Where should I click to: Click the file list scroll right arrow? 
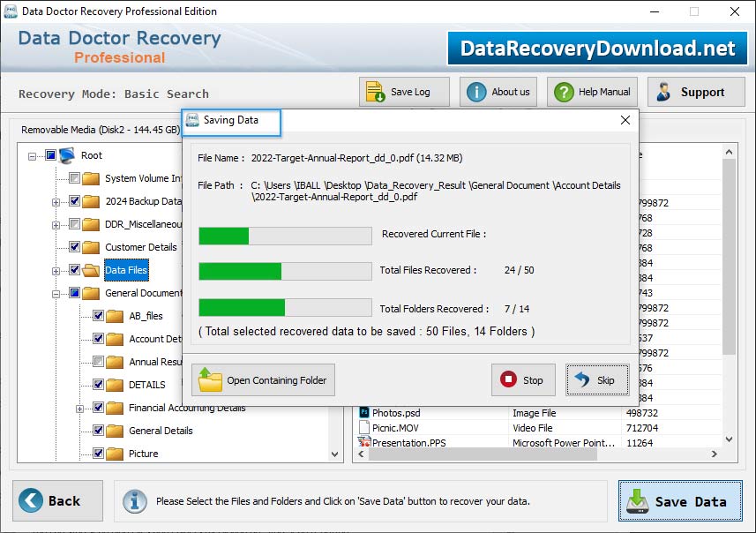point(715,454)
